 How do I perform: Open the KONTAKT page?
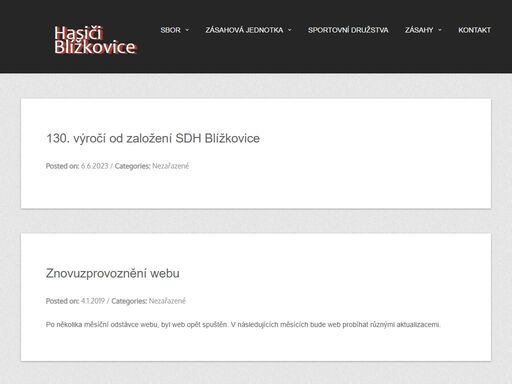pyautogui.click(x=474, y=30)
